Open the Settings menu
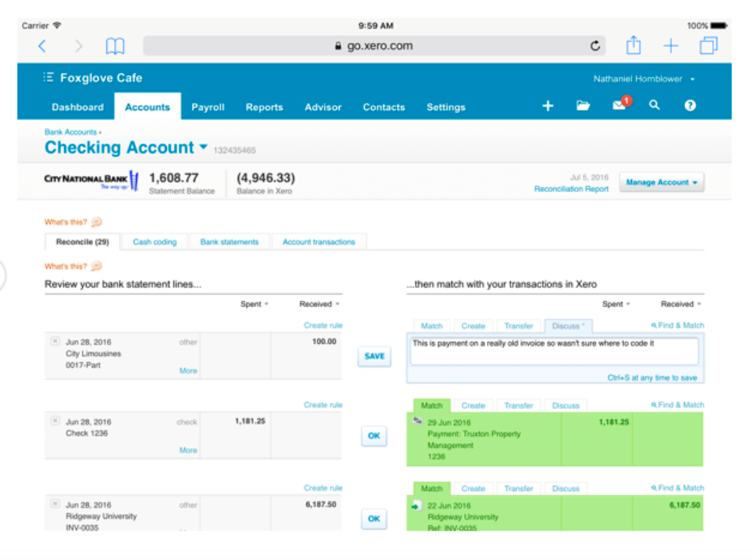 coord(446,108)
